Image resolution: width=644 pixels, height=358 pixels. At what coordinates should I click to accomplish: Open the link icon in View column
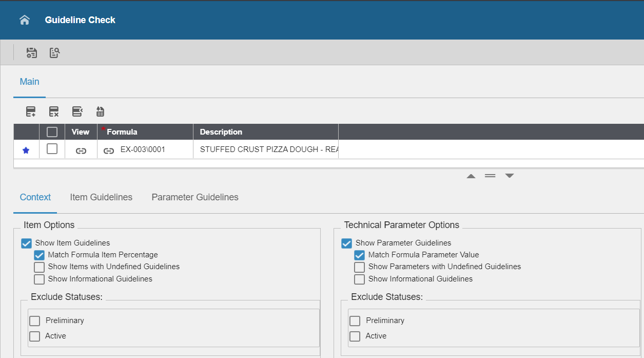point(81,150)
